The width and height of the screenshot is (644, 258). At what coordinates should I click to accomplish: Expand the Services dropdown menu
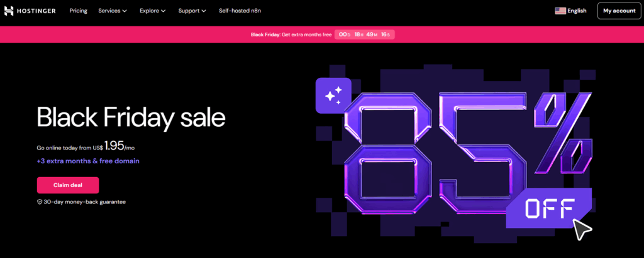[x=113, y=11]
